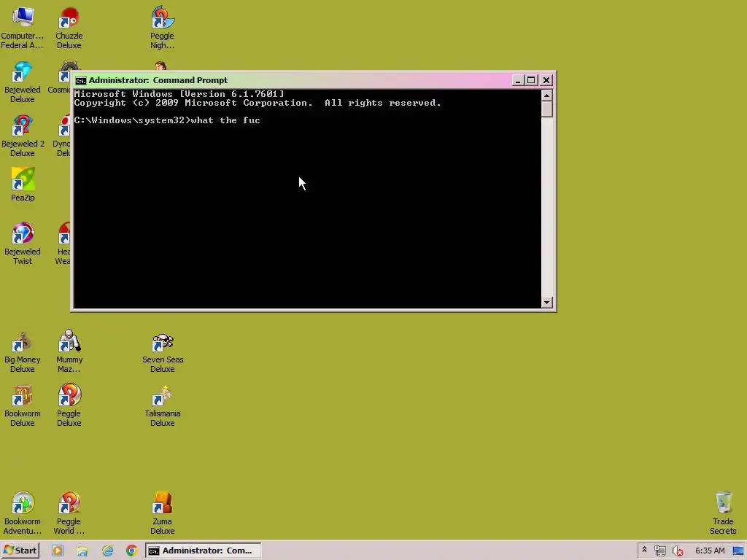747x560 pixels.
Task: Select the Trade Secrets recycle bin
Action: coord(723,514)
